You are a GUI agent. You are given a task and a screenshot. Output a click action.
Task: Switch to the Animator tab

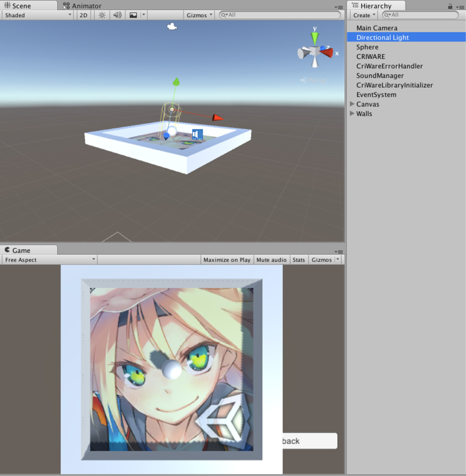(x=82, y=6)
